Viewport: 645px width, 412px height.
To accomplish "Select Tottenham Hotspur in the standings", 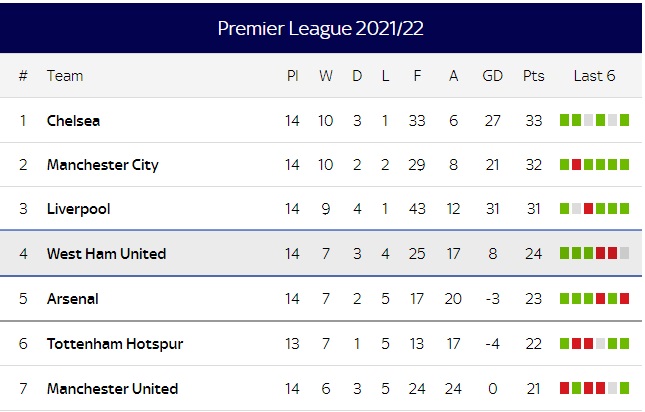I will 114,344.
